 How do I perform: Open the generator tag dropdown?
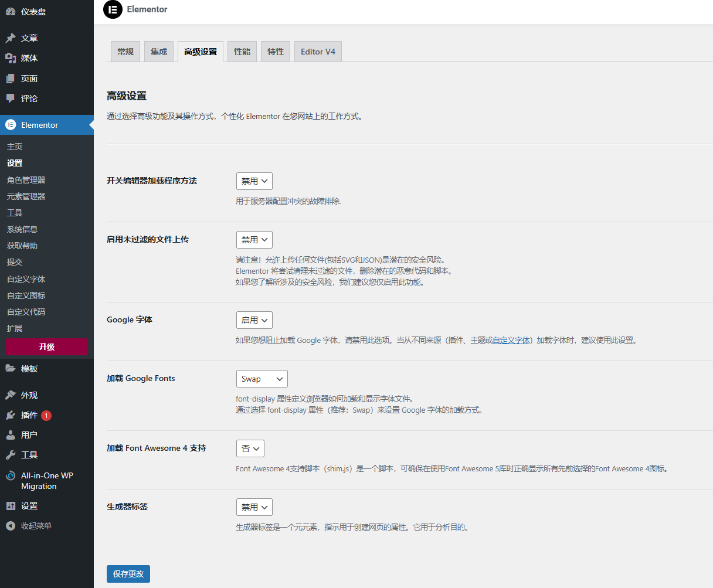pos(254,507)
